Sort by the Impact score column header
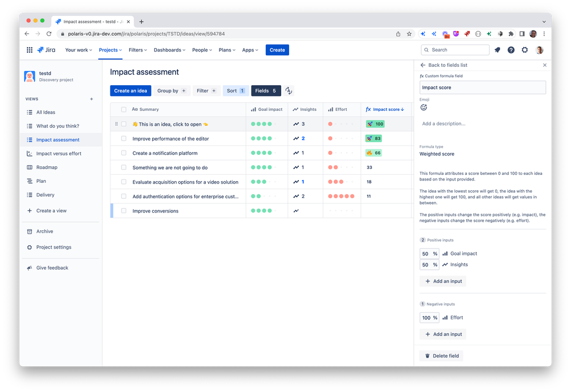The height and width of the screenshot is (392, 571). (x=385, y=109)
